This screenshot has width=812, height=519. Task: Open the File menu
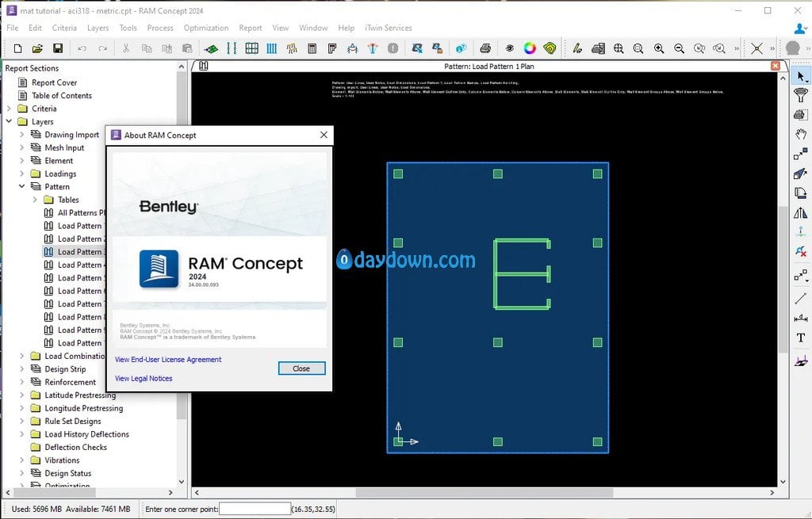coord(13,28)
